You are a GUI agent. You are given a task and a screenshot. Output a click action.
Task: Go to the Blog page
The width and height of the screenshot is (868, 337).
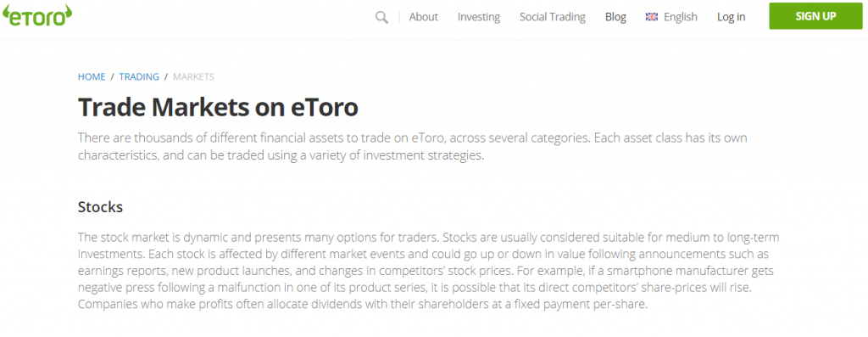point(615,17)
